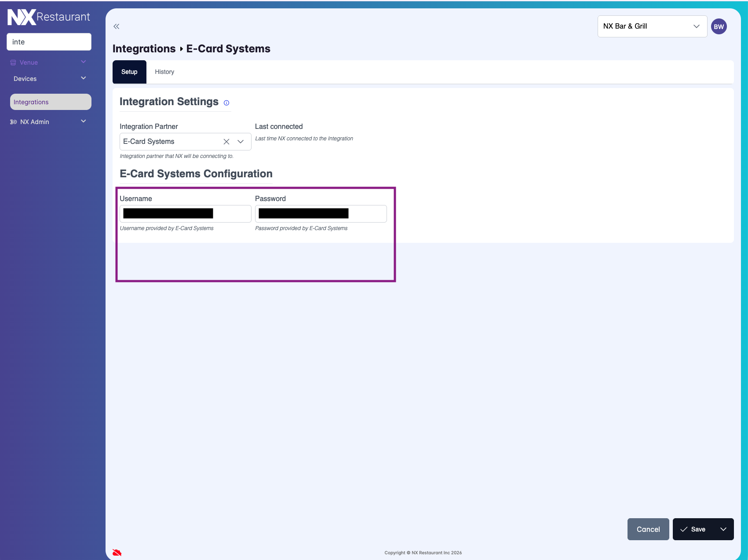This screenshot has width=748, height=560.
Task: Select the Setup tab
Action: [x=129, y=72]
